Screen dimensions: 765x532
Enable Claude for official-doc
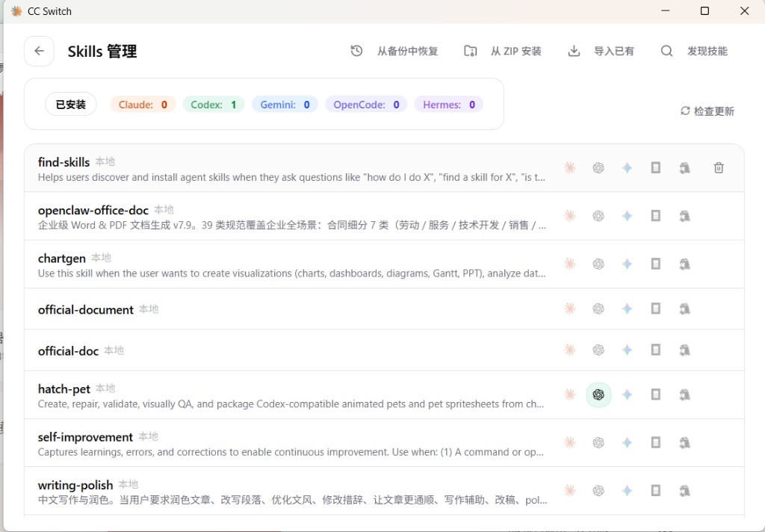pos(570,350)
